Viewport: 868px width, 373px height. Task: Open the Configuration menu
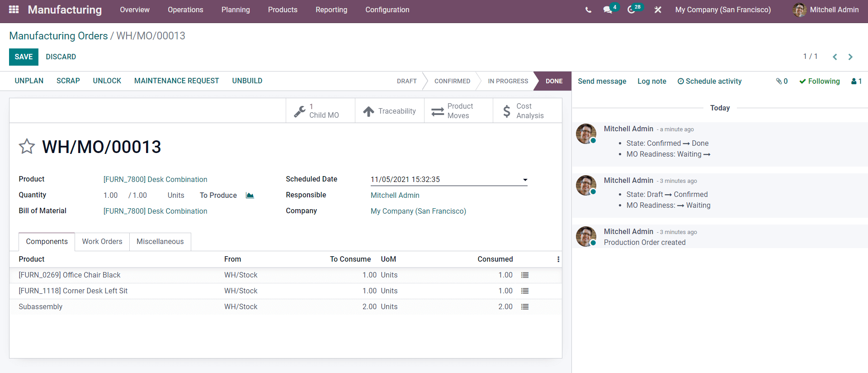(x=387, y=10)
